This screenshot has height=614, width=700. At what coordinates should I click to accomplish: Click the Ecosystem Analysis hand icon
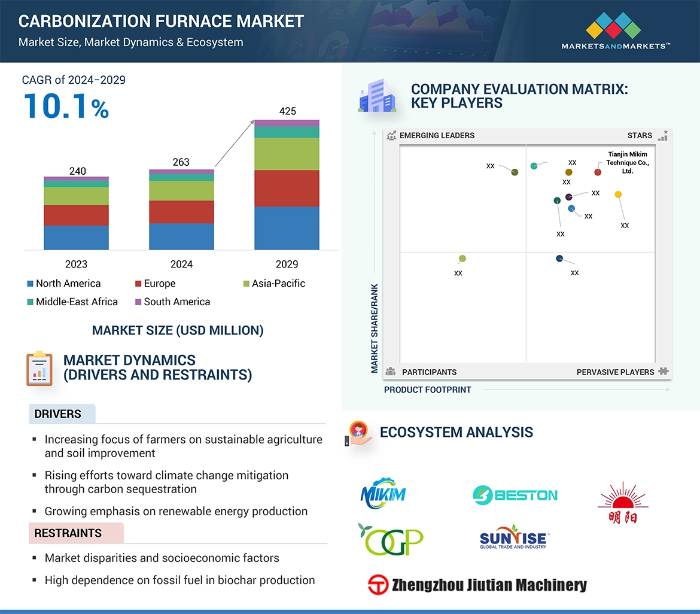pos(359,433)
